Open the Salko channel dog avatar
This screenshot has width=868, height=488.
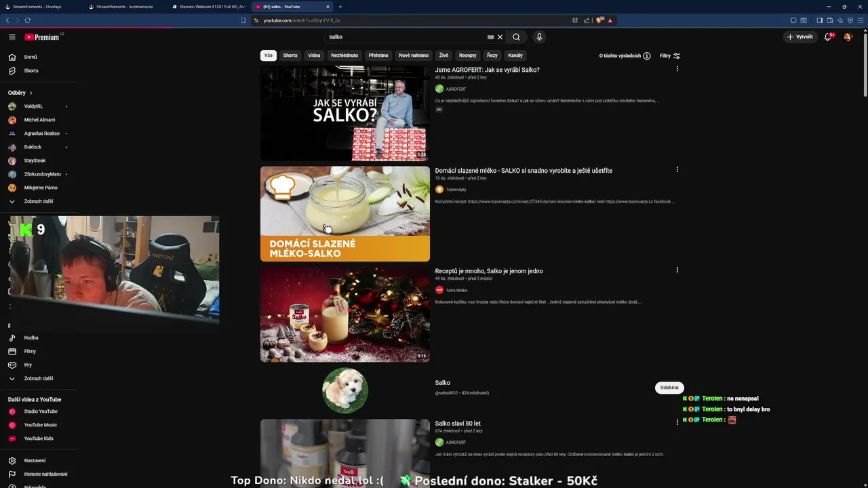point(345,390)
